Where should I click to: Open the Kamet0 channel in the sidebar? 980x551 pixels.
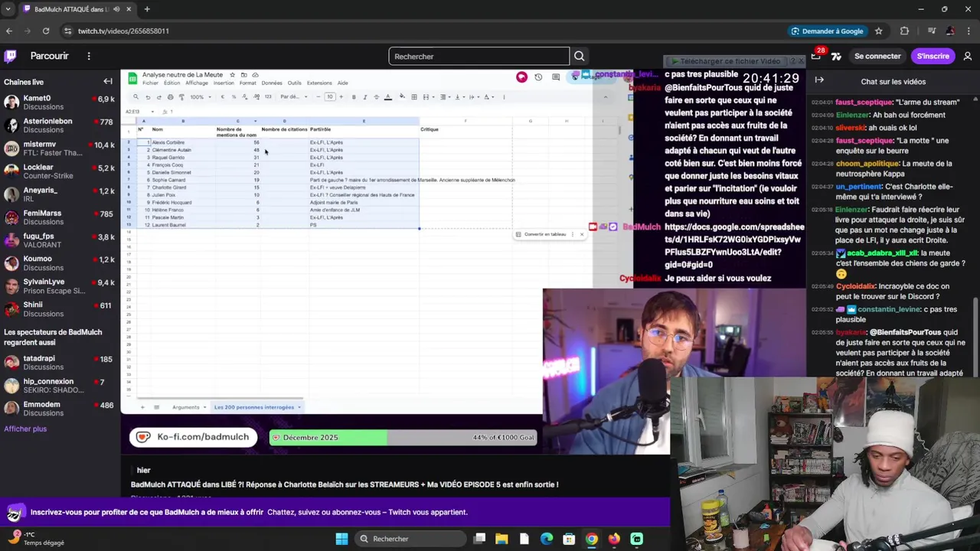coord(60,103)
